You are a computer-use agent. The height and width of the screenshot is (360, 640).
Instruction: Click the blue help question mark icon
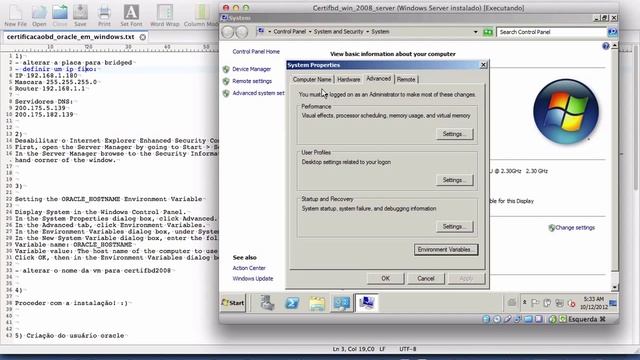click(606, 46)
